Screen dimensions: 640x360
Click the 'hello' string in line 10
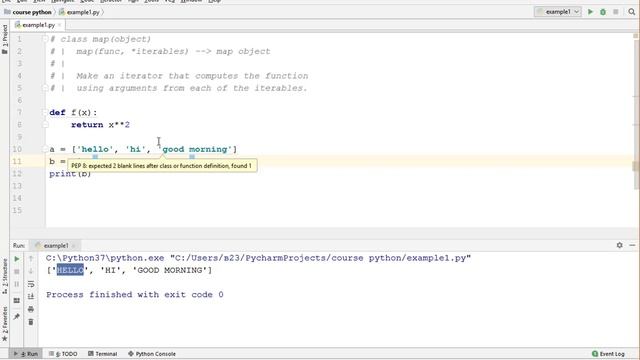(x=95, y=149)
